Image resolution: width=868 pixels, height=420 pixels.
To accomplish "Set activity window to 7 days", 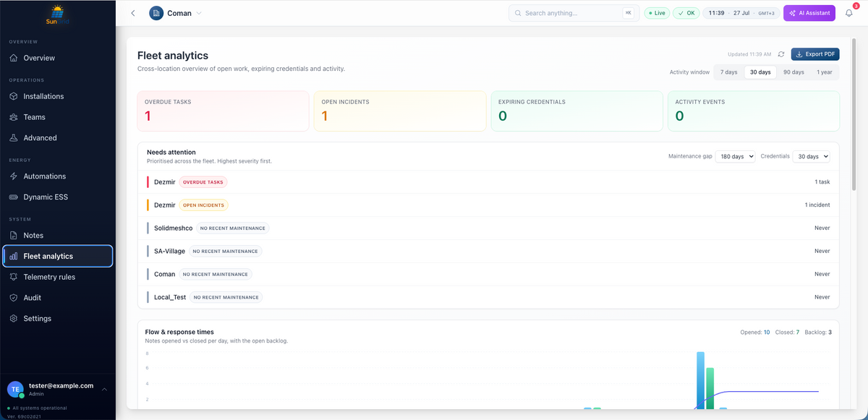I will (x=728, y=72).
